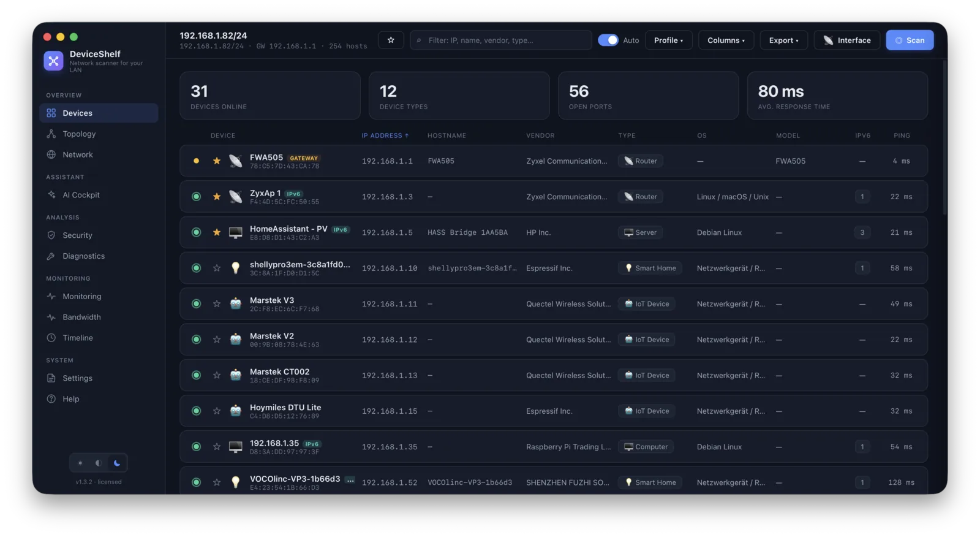Select the Hoymiles DTU Lite device name

point(285,408)
